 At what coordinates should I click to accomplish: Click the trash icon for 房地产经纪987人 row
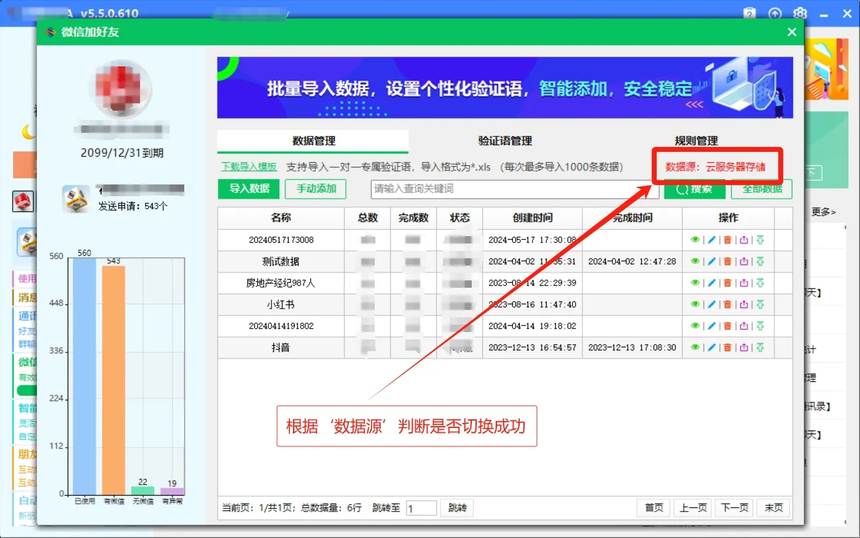[x=727, y=283]
